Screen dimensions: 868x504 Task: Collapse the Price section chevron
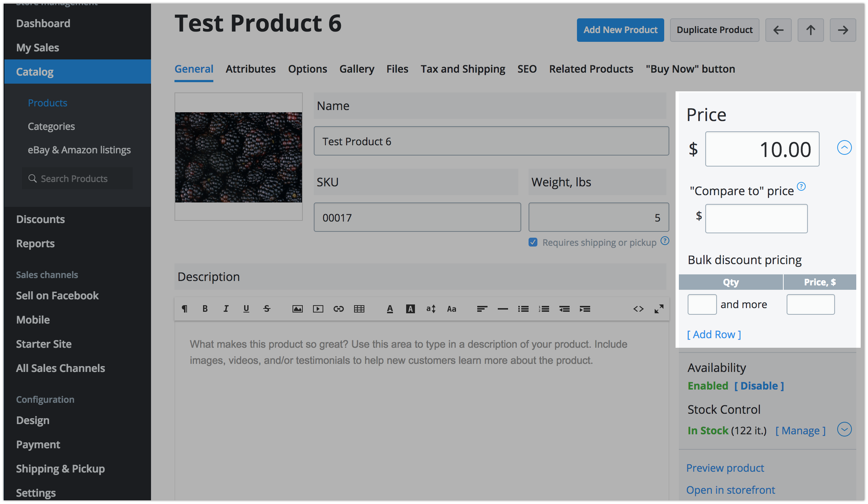coord(844,148)
